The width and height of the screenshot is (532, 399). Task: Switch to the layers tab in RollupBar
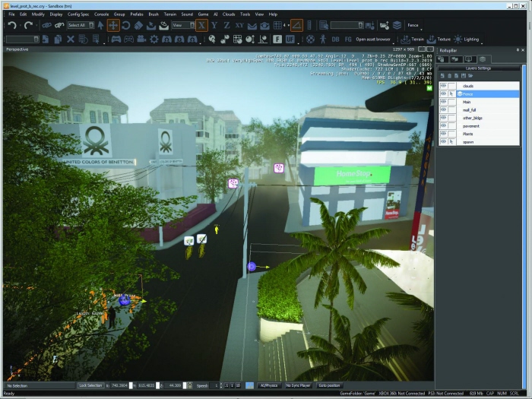coord(483,59)
